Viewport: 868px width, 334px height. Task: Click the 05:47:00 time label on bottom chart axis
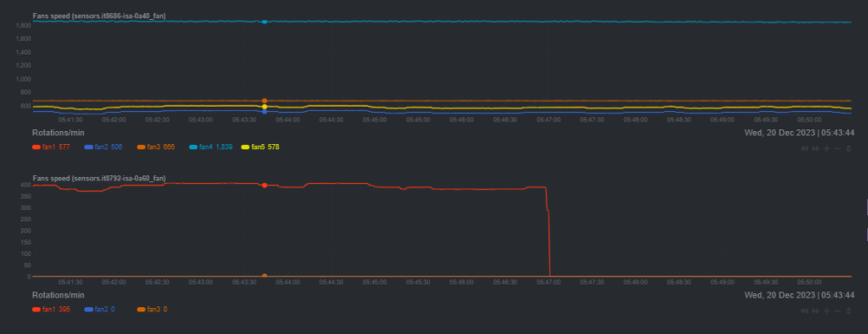coord(548,282)
